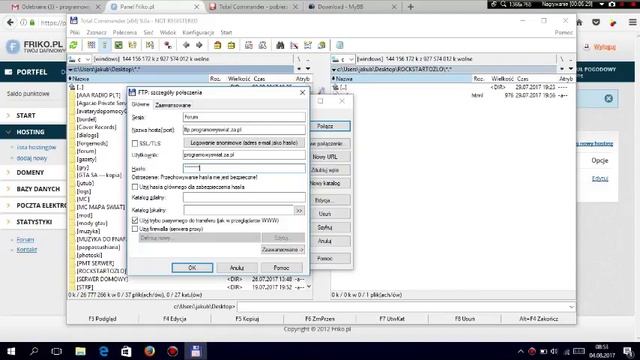Open Microsoft Edge from the taskbar
640x360 pixels.
104,351
